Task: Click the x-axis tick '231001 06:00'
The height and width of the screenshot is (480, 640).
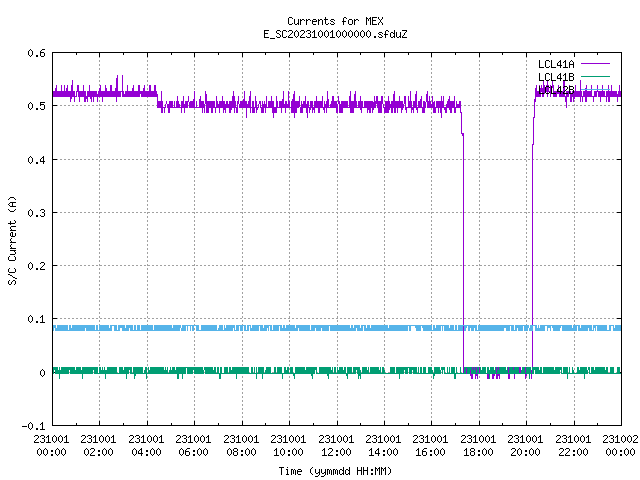Action: tap(193, 446)
